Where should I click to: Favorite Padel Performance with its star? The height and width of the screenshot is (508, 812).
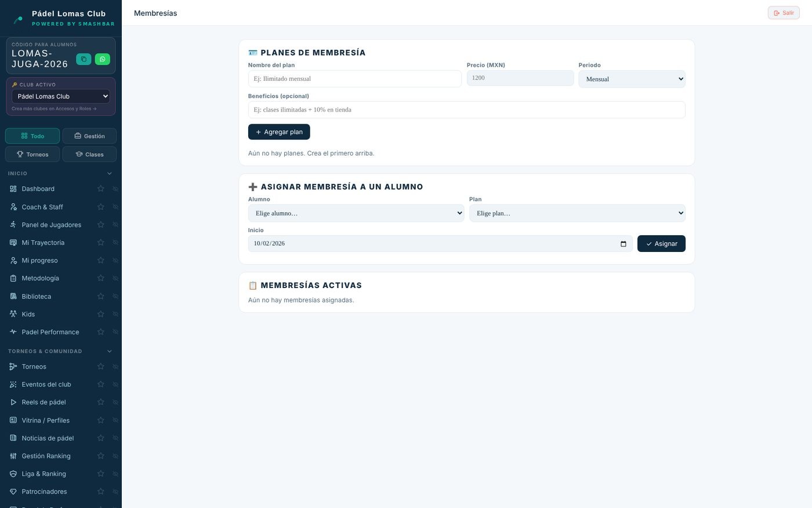pos(101,332)
